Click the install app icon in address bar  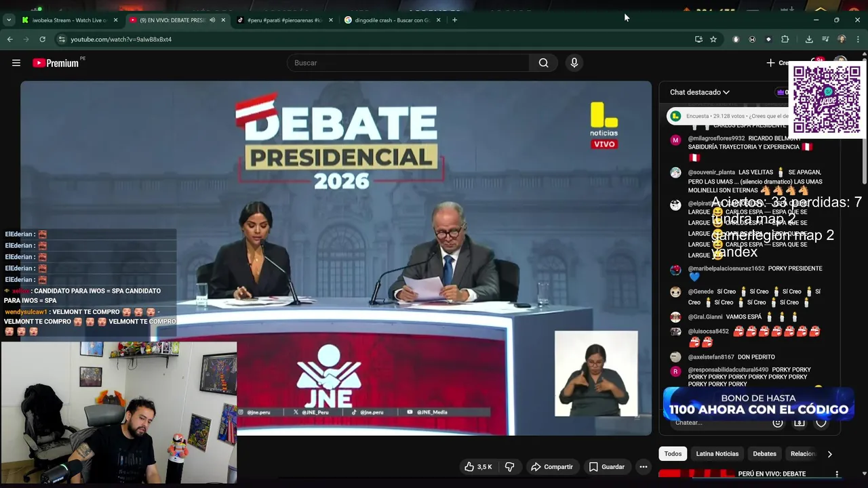tap(698, 39)
